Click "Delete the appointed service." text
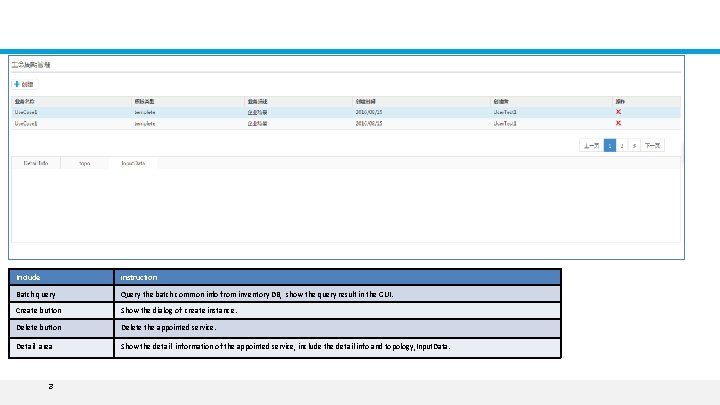 (x=169, y=327)
